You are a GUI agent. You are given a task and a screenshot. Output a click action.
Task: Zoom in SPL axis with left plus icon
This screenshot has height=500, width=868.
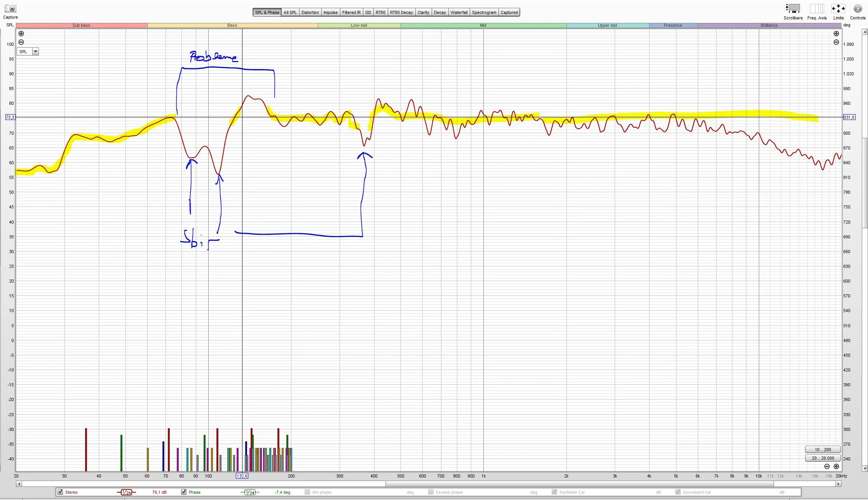coord(21,34)
